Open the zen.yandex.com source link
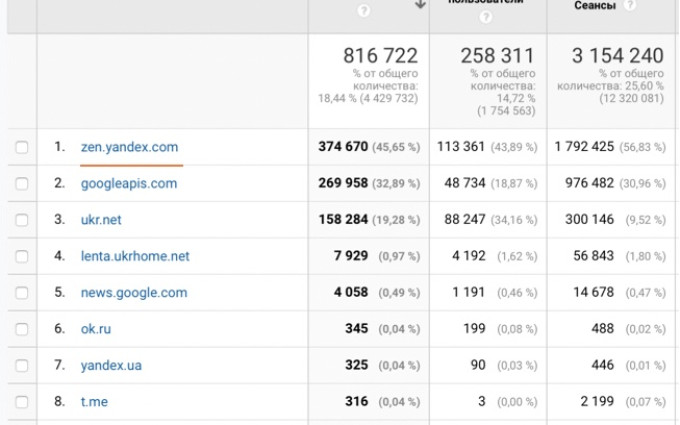The image size is (680, 425). coord(129,147)
